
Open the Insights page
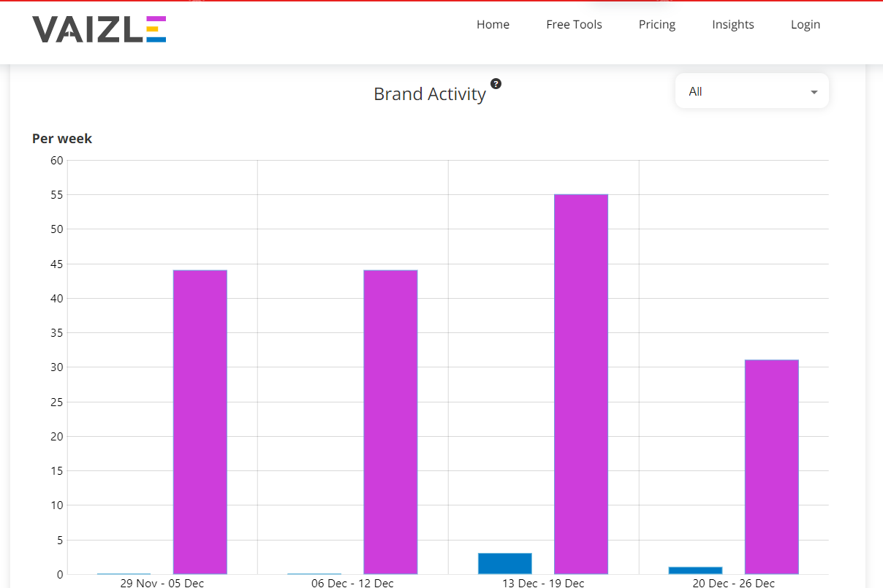click(733, 24)
